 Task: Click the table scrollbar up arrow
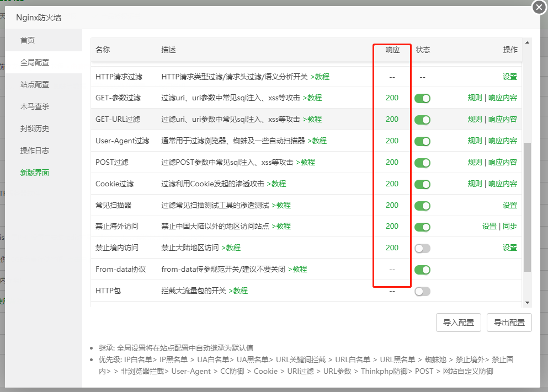(528, 42)
